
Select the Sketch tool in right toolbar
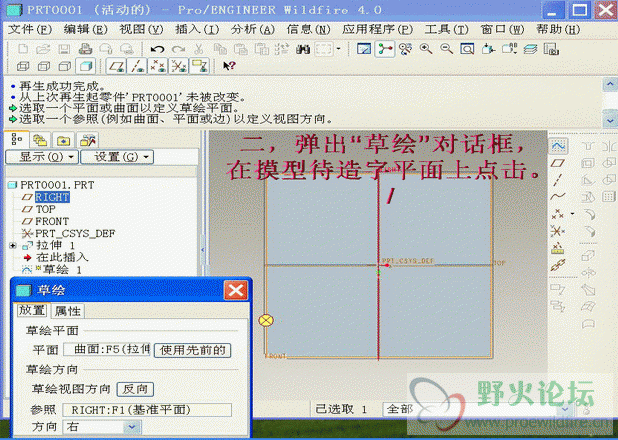click(x=558, y=146)
